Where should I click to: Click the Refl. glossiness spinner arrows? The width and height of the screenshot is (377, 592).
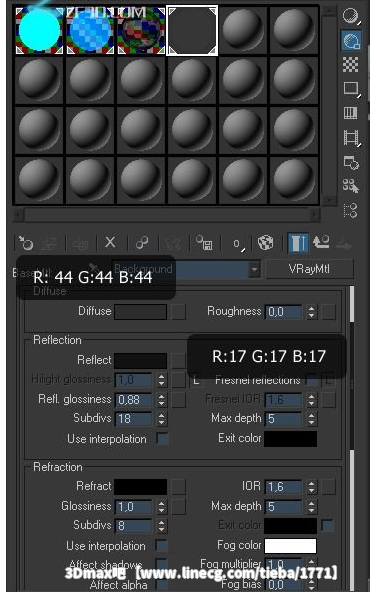(162, 400)
